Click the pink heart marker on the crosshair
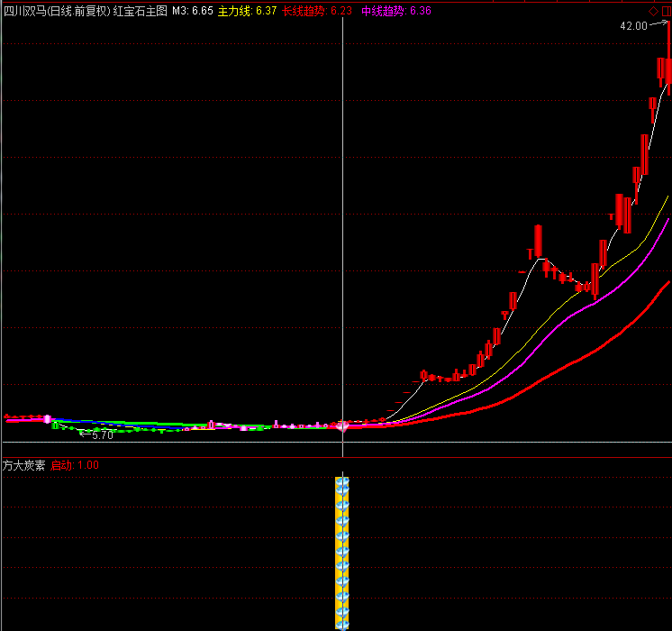Screen dimensions: 672x631 (x=342, y=425)
